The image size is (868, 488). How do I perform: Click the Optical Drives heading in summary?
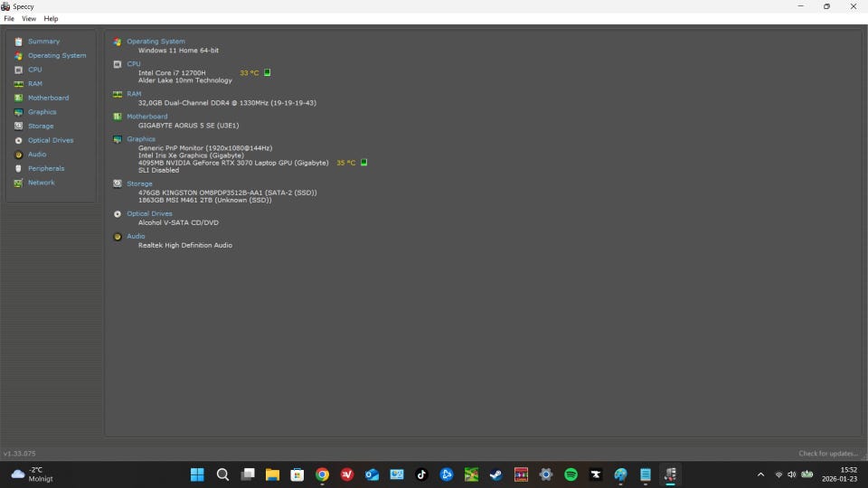click(149, 213)
